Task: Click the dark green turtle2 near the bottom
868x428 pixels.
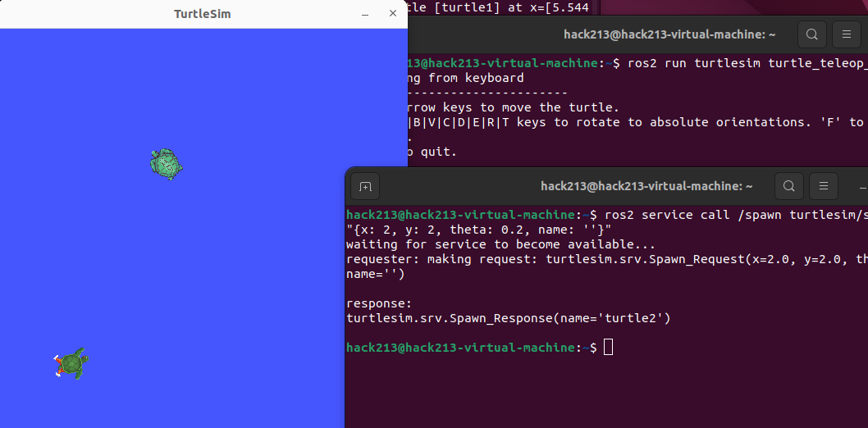Action: tap(71, 364)
